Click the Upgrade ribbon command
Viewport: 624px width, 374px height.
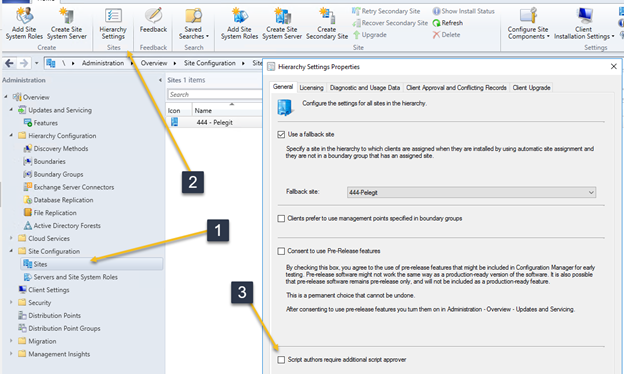point(370,35)
